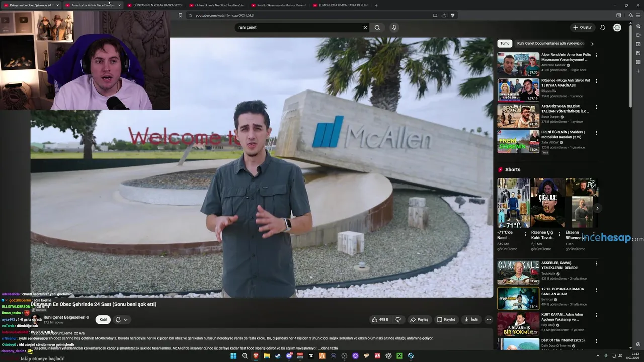Click the address bar URL
This screenshot has width=644, height=362.
[x=224, y=15]
